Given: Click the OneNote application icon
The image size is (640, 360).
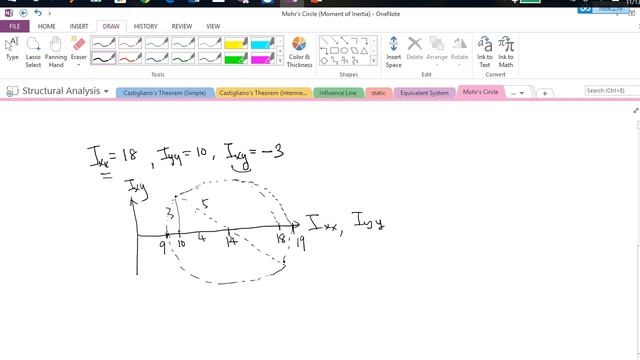Looking at the screenshot, I should [9, 13].
